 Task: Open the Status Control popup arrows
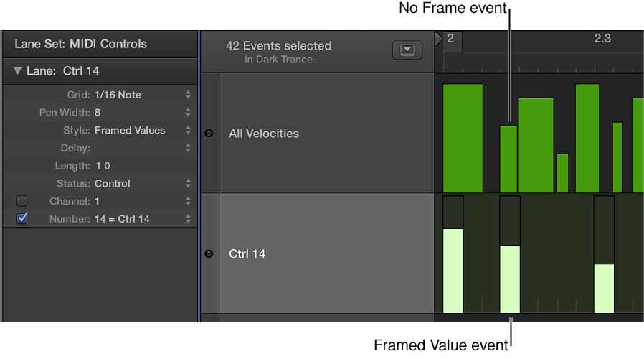pos(188,184)
